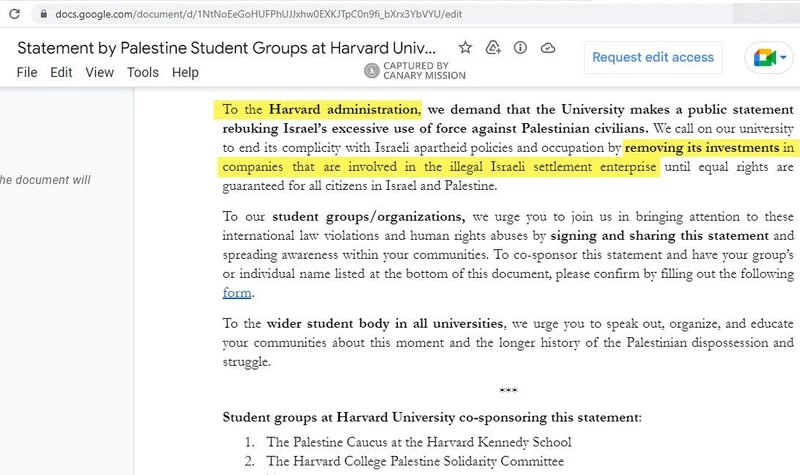Click Request edit access button

point(653,57)
